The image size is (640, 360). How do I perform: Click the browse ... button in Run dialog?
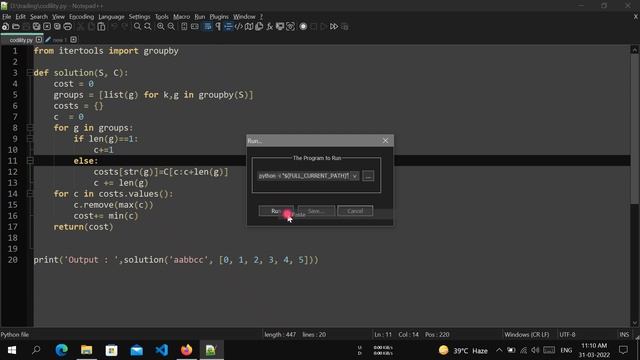368,176
